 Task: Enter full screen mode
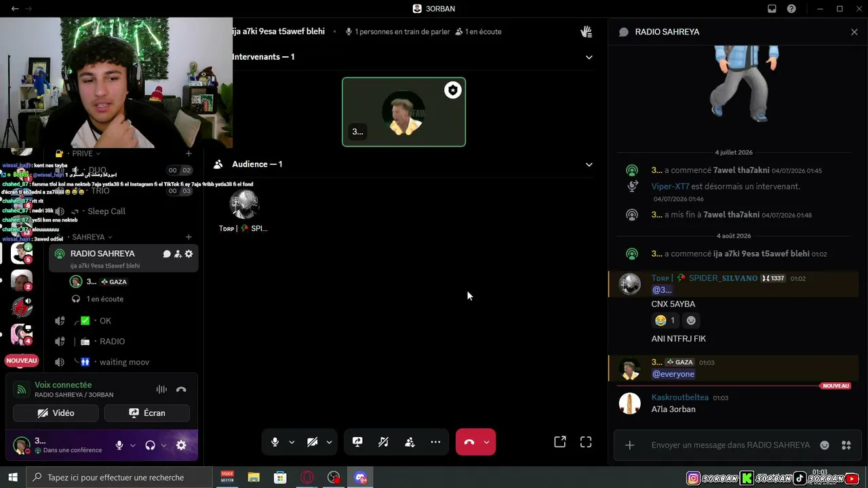coord(586,442)
